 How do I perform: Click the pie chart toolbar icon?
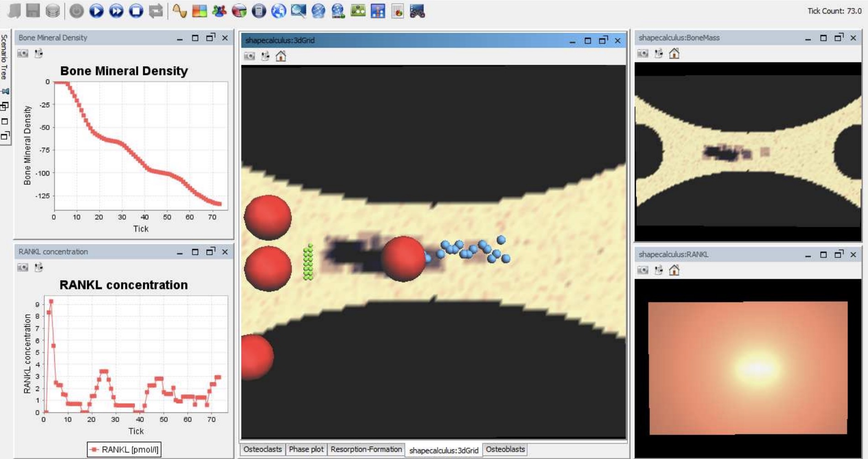pyautogui.click(x=239, y=11)
